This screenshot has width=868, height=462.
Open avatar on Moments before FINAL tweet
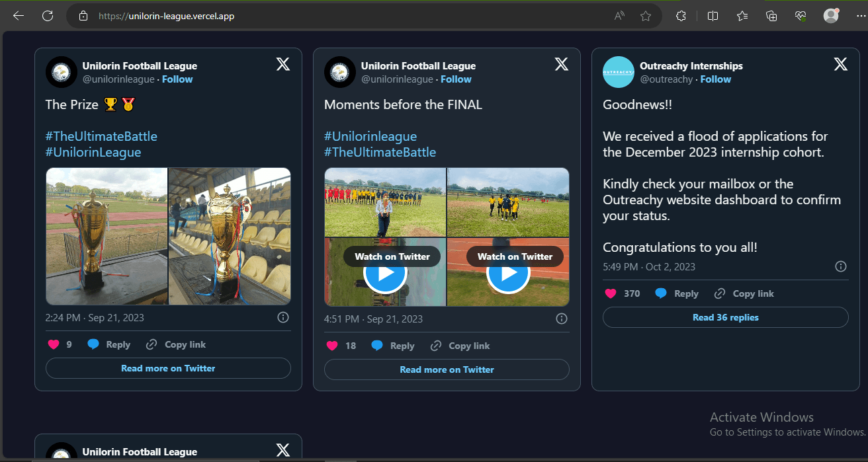(x=340, y=72)
